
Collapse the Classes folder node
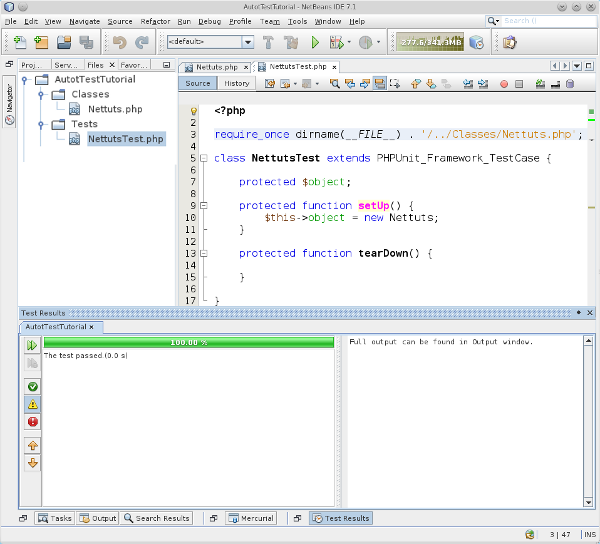coord(41,94)
